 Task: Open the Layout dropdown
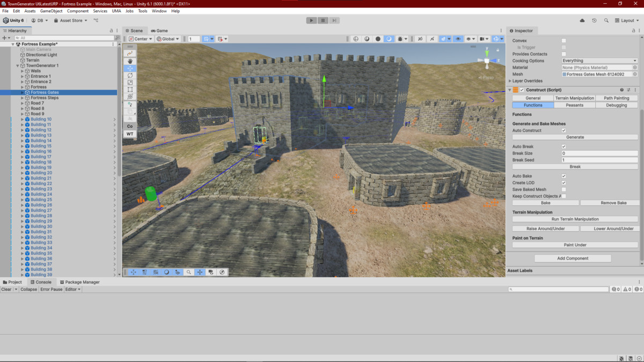click(627, 20)
